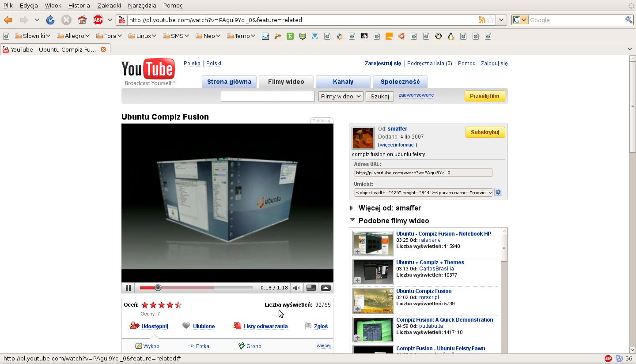Switch to the Strona główna tab
Screen dimensions: 636x364
pos(229,82)
